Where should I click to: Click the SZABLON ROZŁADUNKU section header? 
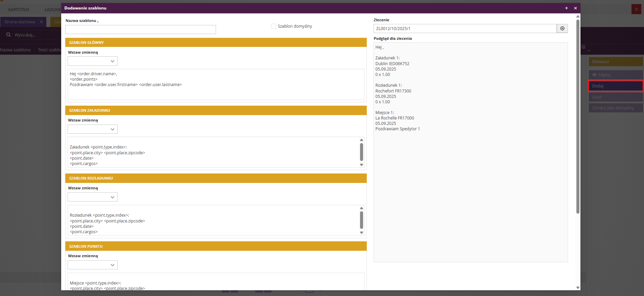coord(216,178)
